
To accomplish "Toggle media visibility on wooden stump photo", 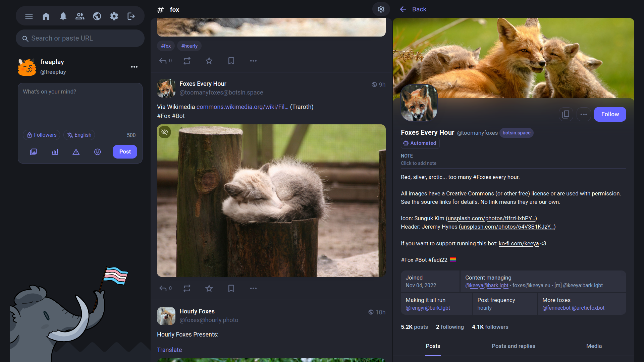I will point(164,132).
